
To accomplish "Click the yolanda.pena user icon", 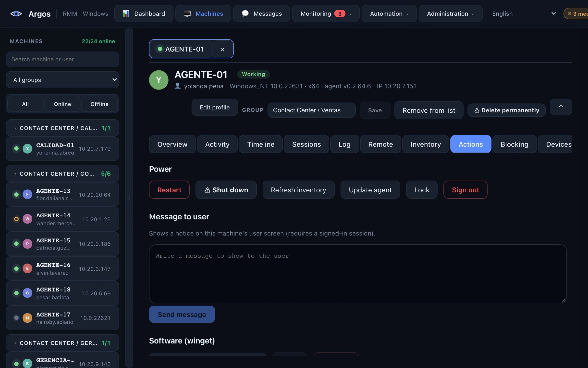I will [178, 86].
